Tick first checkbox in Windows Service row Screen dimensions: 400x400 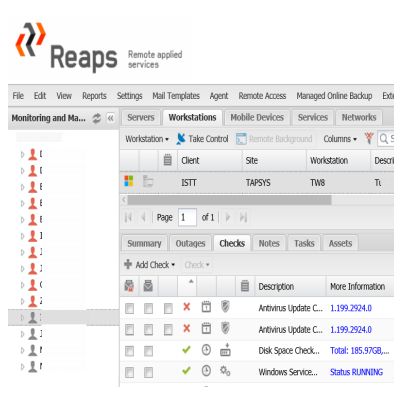point(129,372)
